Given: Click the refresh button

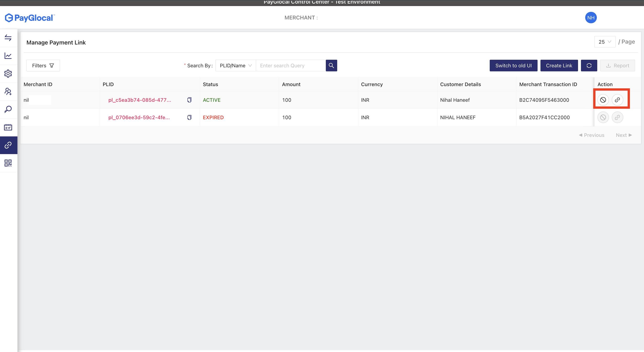Looking at the screenshot, I should coord(589,66).
